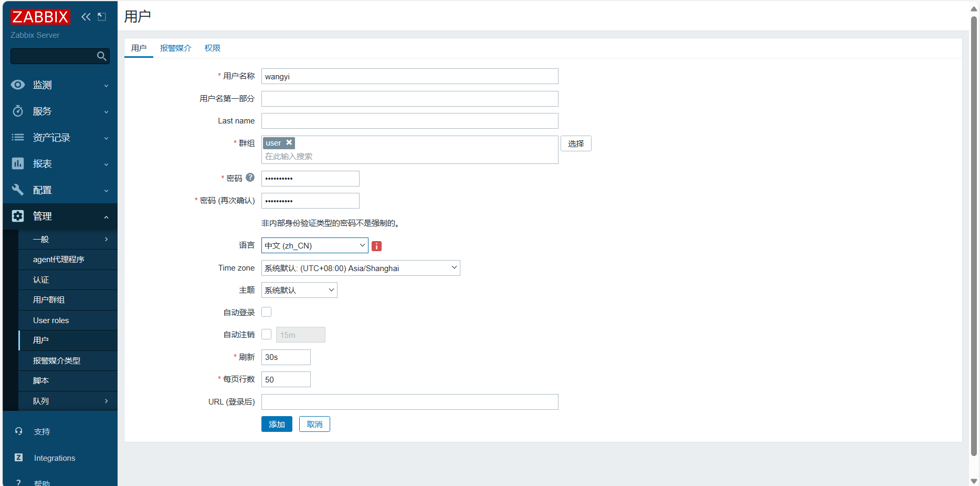Image resolution: width=980 pixels, height=486 pixels.
Task: Click the red info icon beside language
Action: [376, 246]
